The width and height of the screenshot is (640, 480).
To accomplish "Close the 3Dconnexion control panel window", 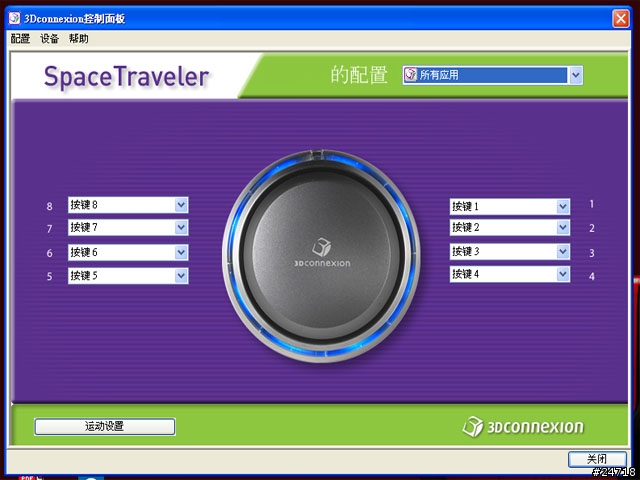I will (x=621, y=19).
